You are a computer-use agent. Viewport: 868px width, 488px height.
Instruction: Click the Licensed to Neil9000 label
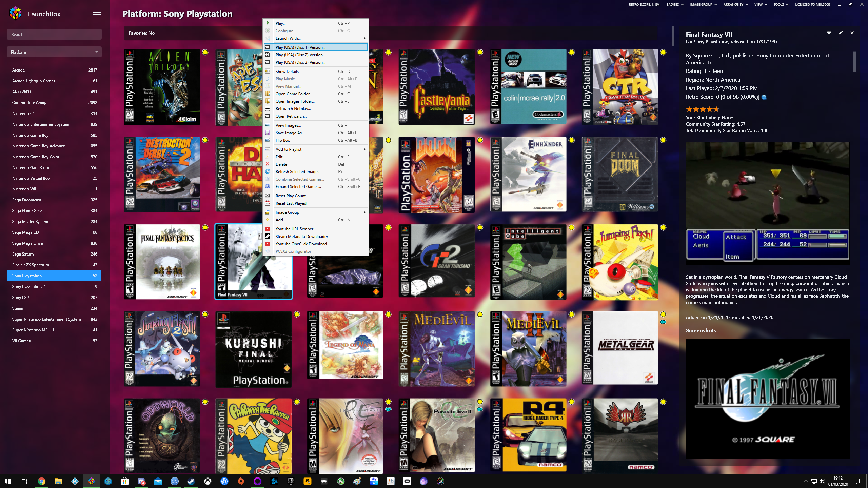(812, 5)
